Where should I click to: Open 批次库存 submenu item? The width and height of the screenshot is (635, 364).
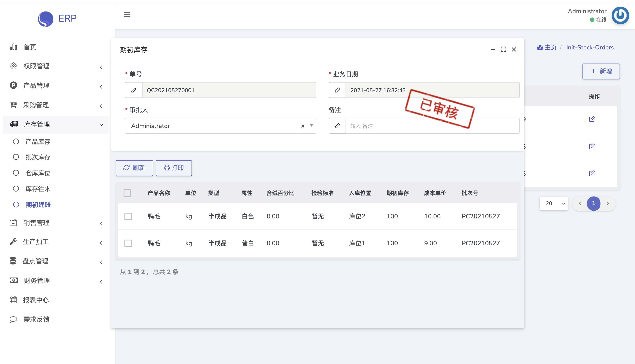point(38,157)
